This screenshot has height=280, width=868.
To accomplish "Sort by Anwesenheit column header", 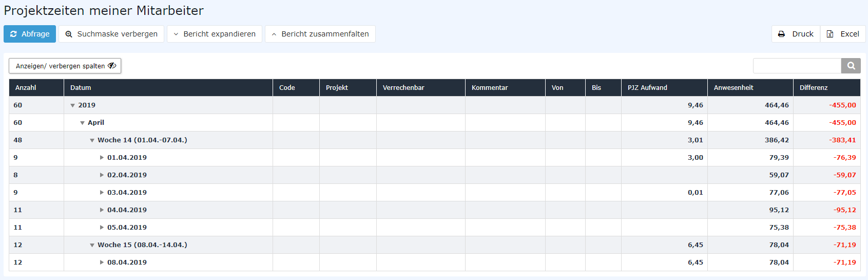I will (750, 88).
